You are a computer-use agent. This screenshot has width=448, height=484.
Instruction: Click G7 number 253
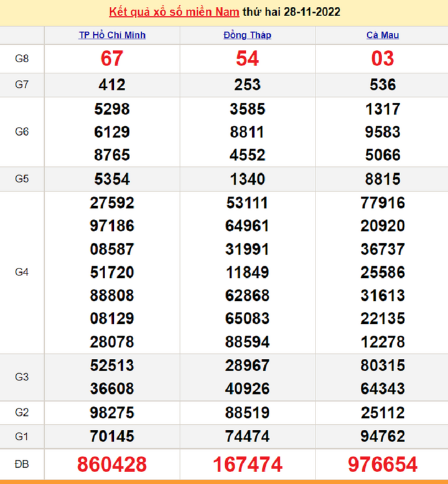pyautogui.click(x=247, y=85)
